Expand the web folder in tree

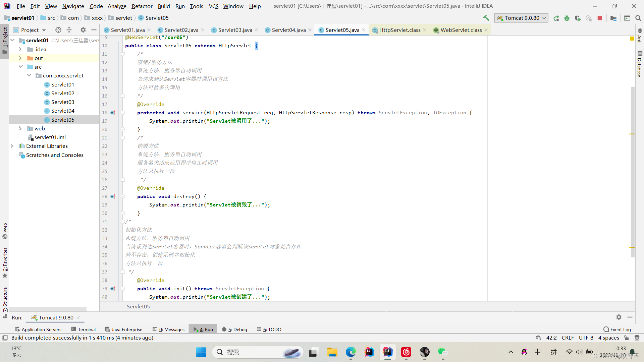[x=20, y=128]
